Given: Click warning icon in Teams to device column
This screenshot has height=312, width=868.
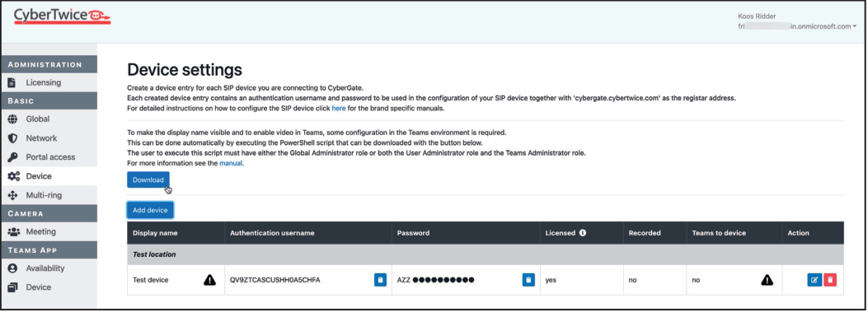Looking at the screenshot, I should click(x=767, y=280).
